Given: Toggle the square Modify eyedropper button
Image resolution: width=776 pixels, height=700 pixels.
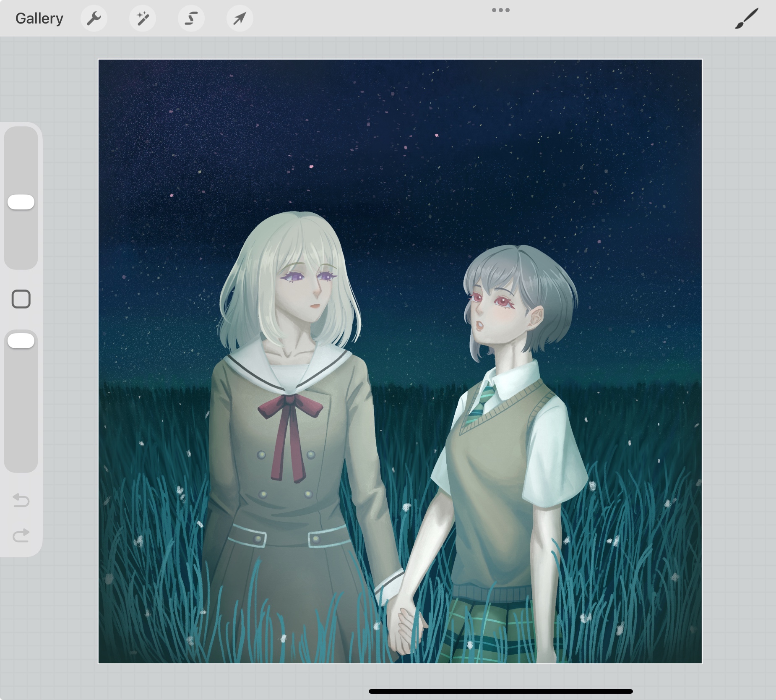Looking at the screenshot, I should point(21,299).
